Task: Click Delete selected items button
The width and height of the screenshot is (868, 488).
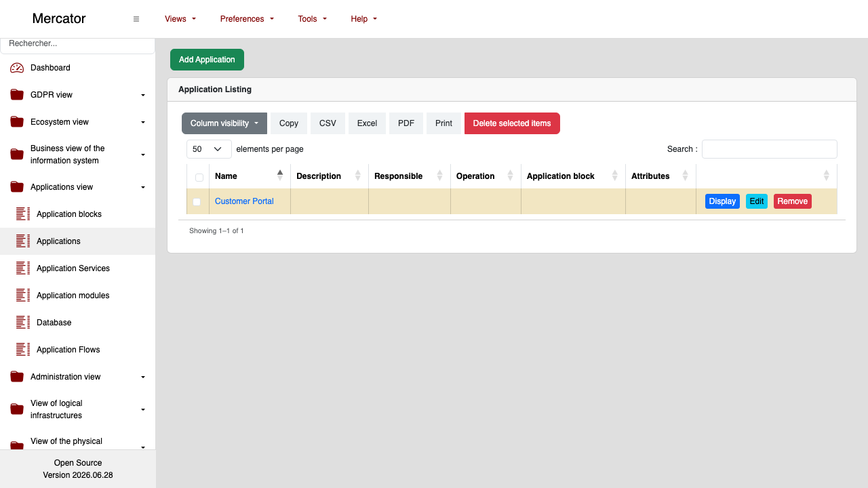Action: coord(512,123)
